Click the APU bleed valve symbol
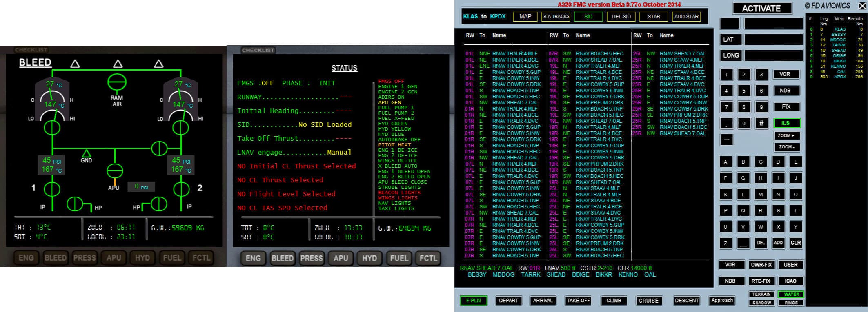Viewport: 868px width, 312px height. coord(115,171)
